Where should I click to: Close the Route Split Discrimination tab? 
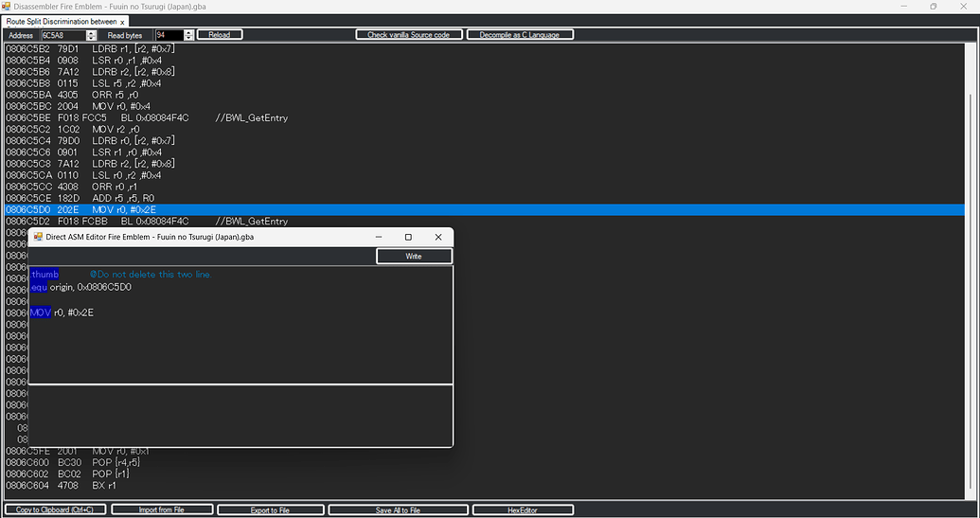pos(122,22)
